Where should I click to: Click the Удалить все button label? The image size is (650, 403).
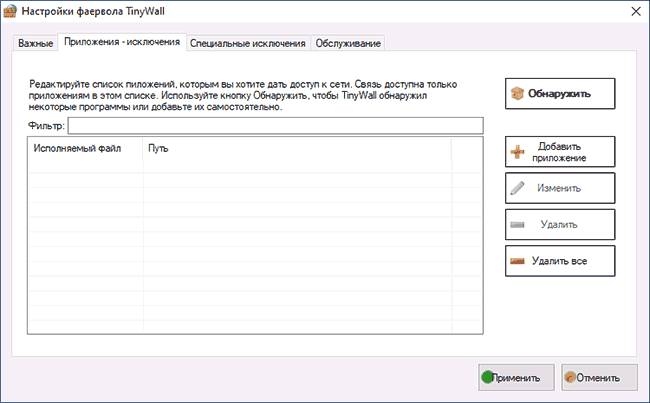tap(559, 261)
